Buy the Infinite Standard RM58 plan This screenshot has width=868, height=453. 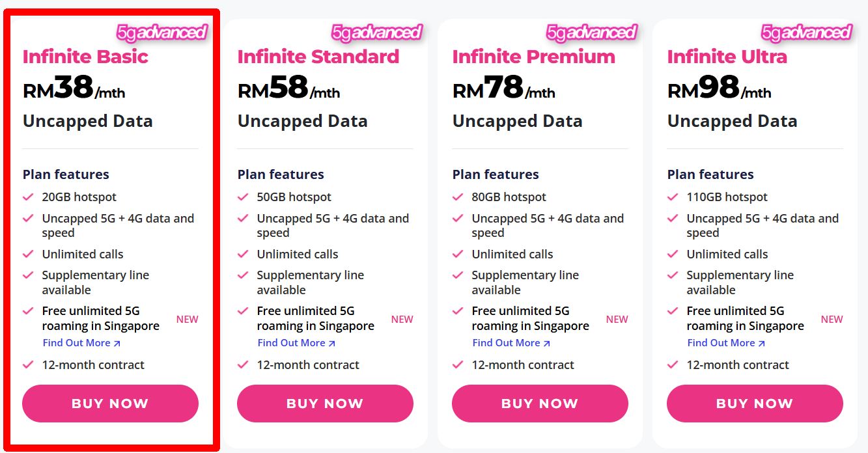pyautogui.click(x=325, y=404)
